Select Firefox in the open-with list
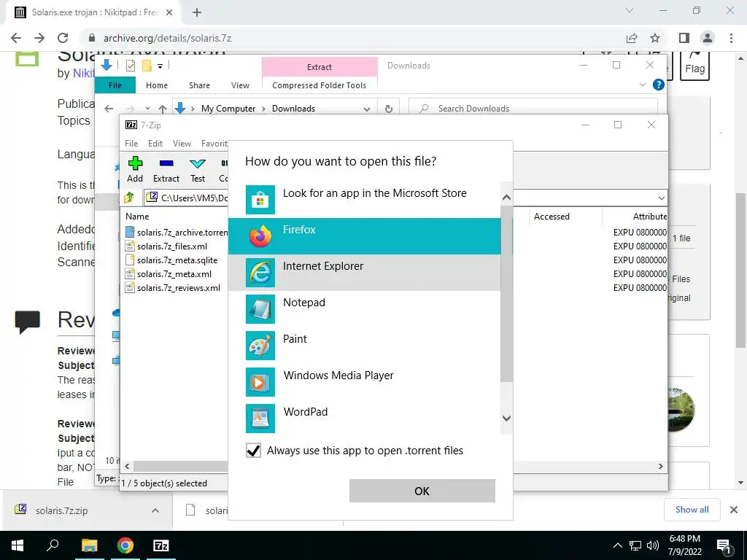The width and height of the screenshot is (747, 560). pos(365,236)
